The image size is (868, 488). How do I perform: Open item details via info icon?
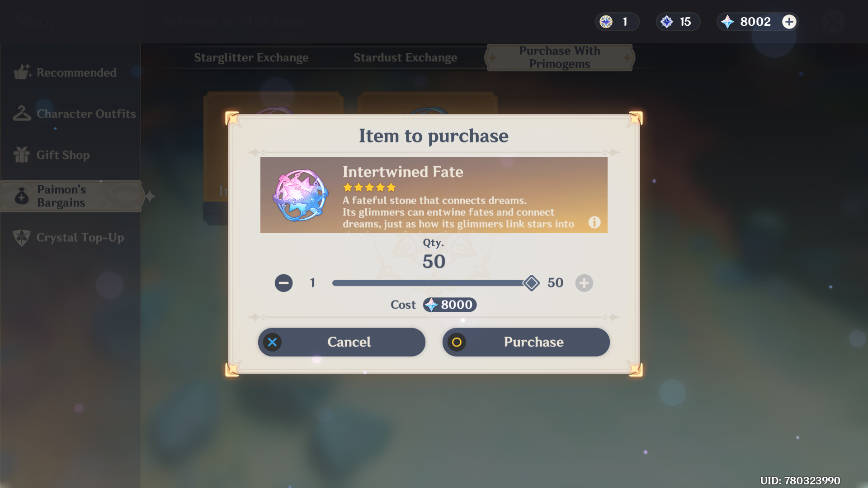pos(594,222)
